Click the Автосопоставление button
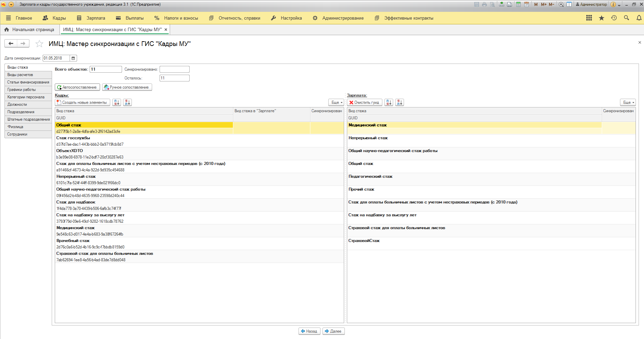This screenshot has height=339, width=644. click(x=77, y=87)
